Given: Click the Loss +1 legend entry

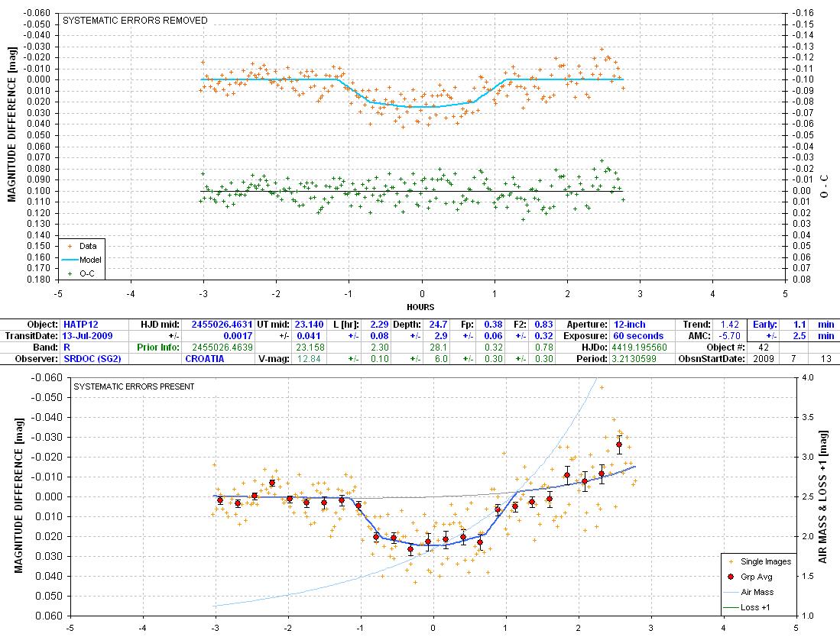Looking at the screenshot, I should tap(747, 607).
